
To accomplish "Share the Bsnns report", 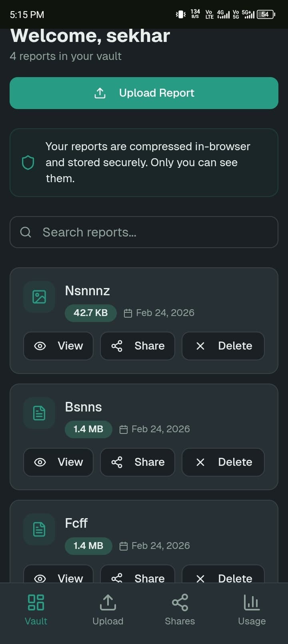I will pyautogui.click(x=137, y=462).
